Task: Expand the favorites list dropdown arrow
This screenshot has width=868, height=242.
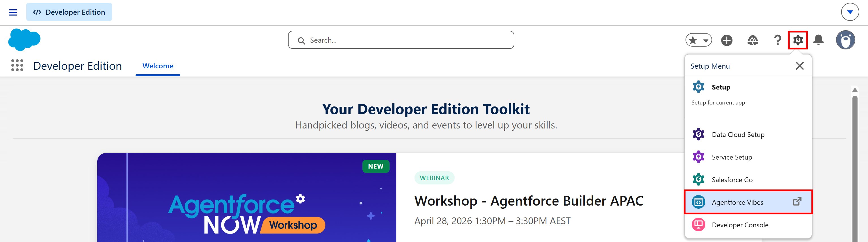Action: click(x=706, y=40)
